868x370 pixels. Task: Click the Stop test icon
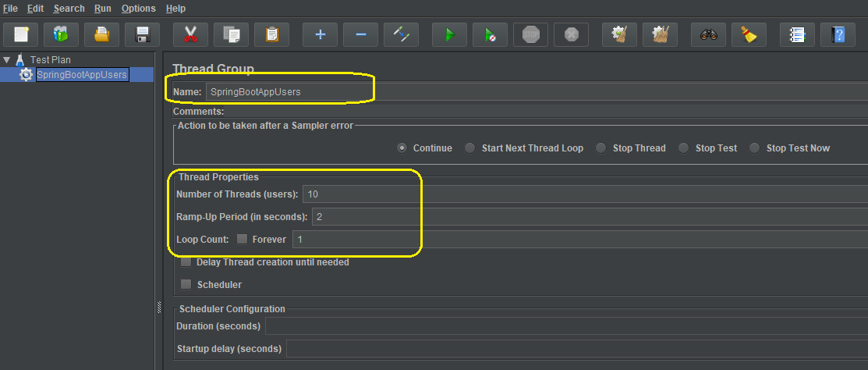530,35
